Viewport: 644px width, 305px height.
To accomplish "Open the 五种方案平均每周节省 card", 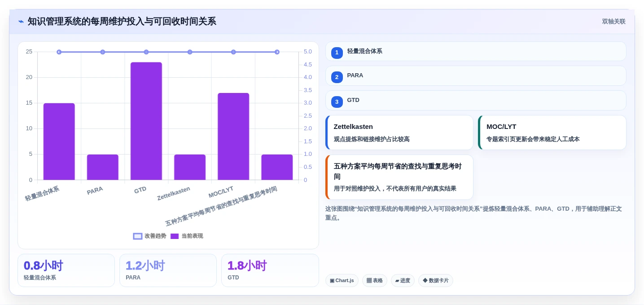I will click(x=399, y=177).
